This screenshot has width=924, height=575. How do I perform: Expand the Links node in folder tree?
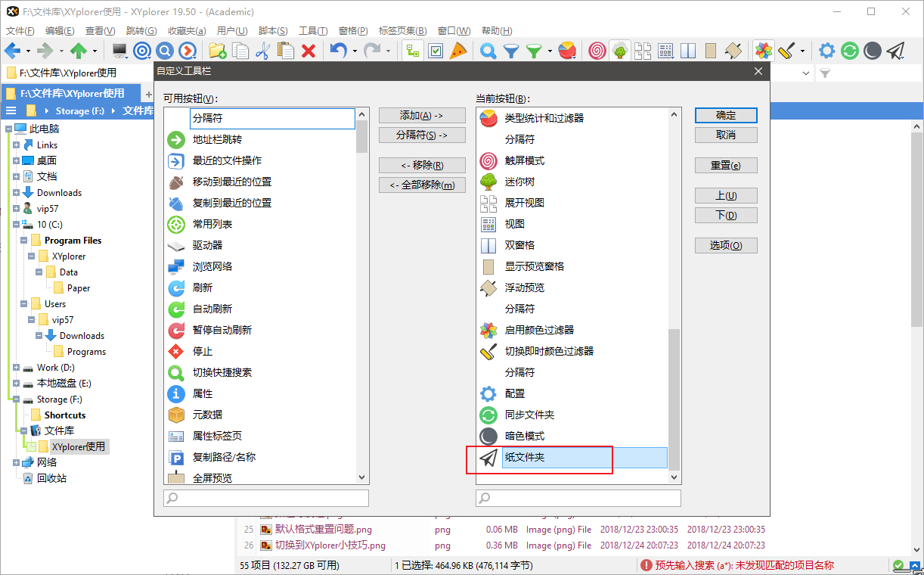click(x=16, y=145)
